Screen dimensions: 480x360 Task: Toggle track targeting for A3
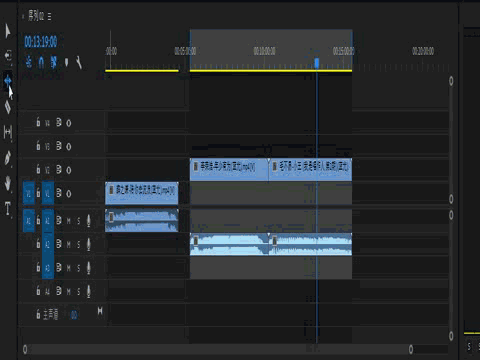click(48, 267)
